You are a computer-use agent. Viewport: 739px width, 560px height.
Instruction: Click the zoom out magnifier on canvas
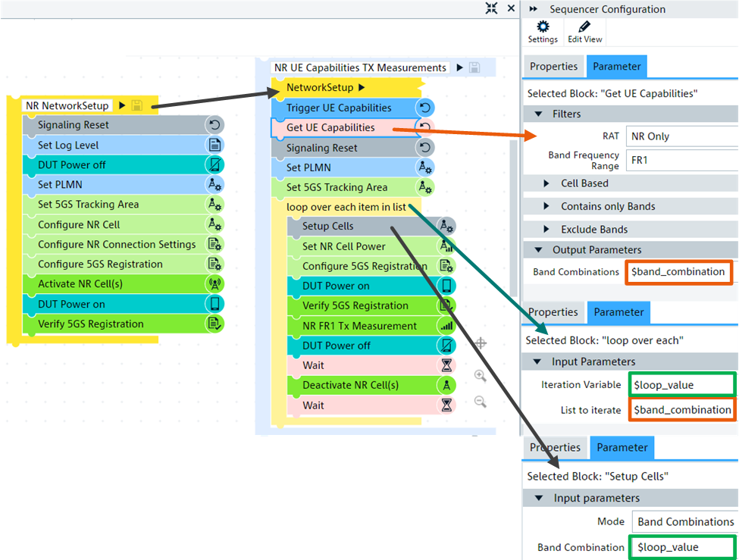480,402
